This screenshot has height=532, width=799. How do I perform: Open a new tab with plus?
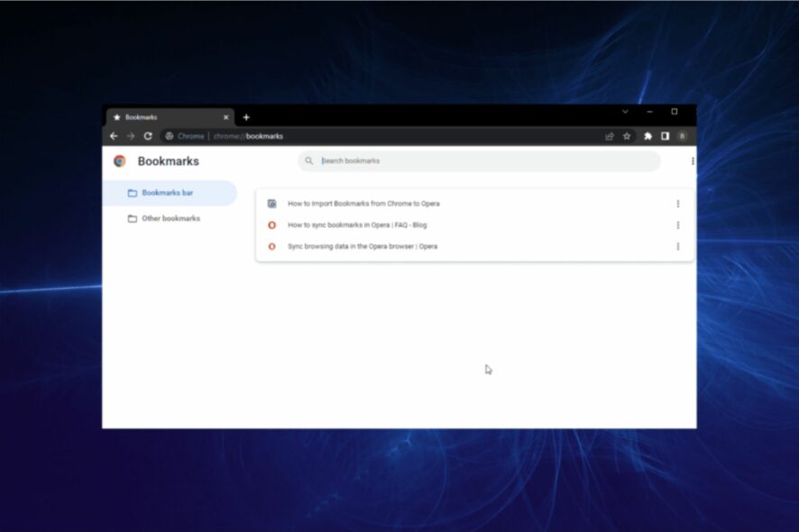[246, 117]
